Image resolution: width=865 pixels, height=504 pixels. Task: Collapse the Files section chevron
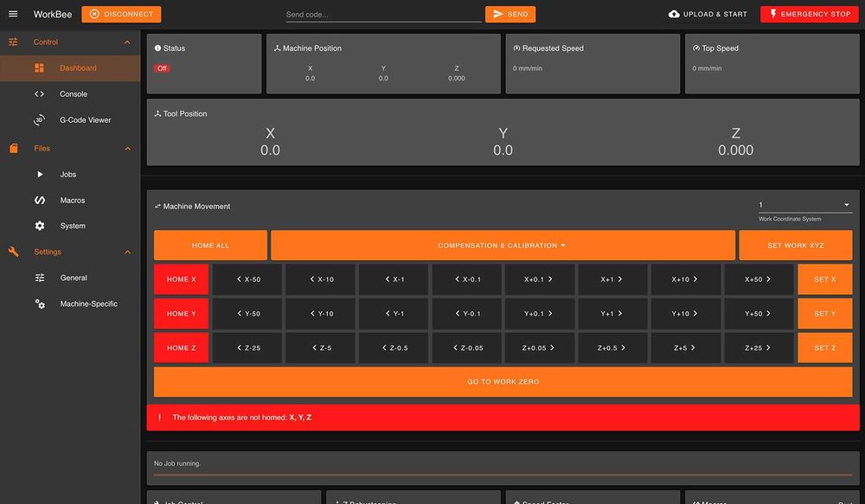127,149
